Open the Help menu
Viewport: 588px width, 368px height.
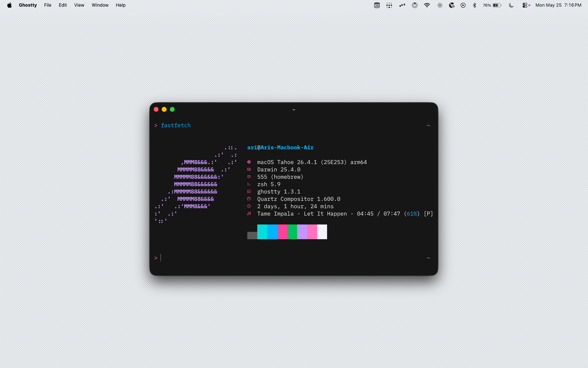click(121, 5)
